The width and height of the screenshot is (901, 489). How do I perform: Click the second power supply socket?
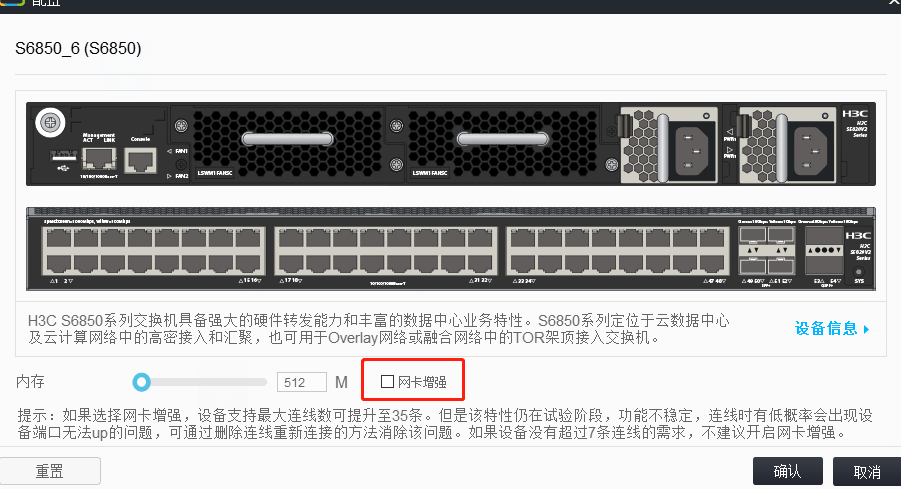click(x=811, y=151)
